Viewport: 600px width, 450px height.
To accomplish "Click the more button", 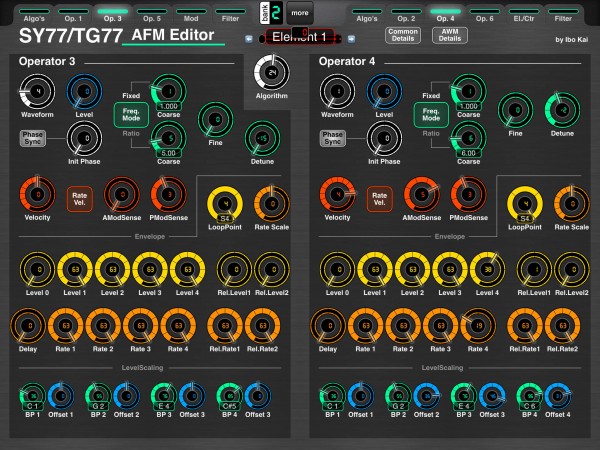I will click(300, 13).
